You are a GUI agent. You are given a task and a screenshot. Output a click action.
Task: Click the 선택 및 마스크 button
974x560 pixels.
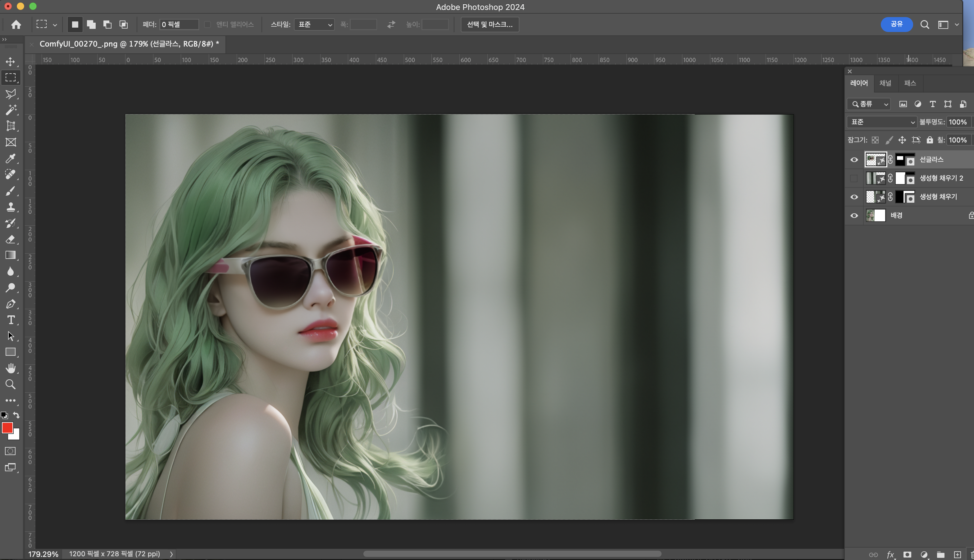click(489, 25)
